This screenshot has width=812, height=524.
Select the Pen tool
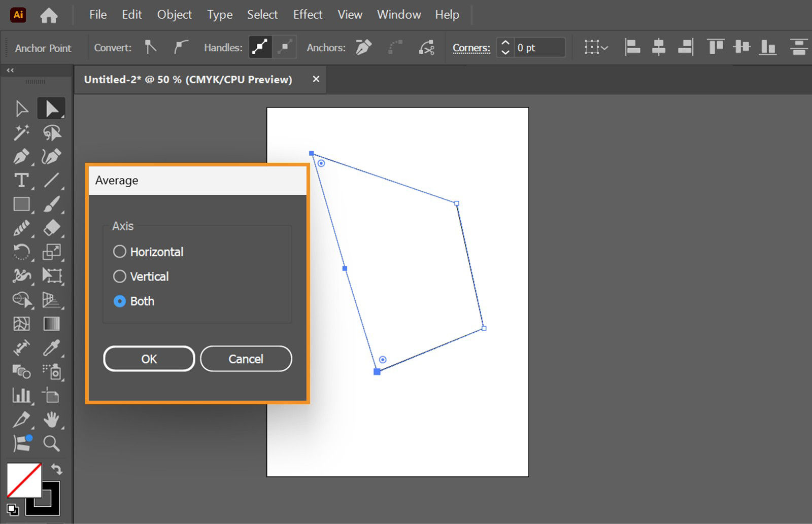[x=22, y=157]
